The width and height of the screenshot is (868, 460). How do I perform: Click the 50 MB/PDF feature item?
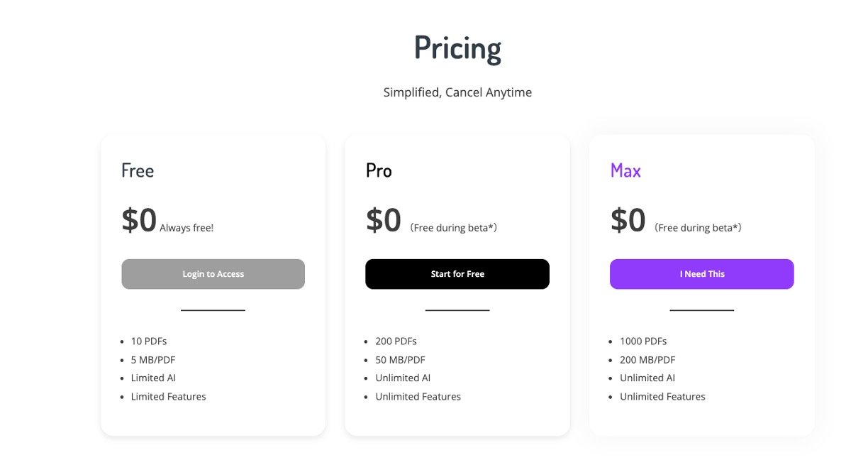tap(400, 359)
